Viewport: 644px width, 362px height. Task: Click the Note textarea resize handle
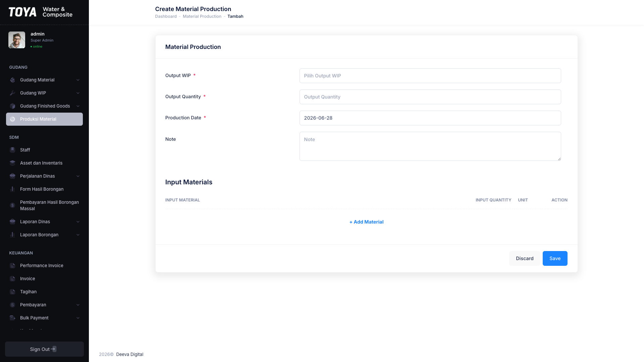click(559, 159)
